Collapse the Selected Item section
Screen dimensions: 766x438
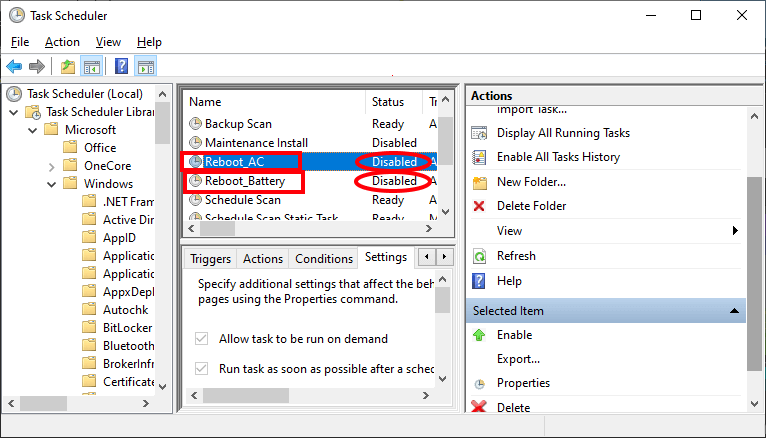[734, 311]
